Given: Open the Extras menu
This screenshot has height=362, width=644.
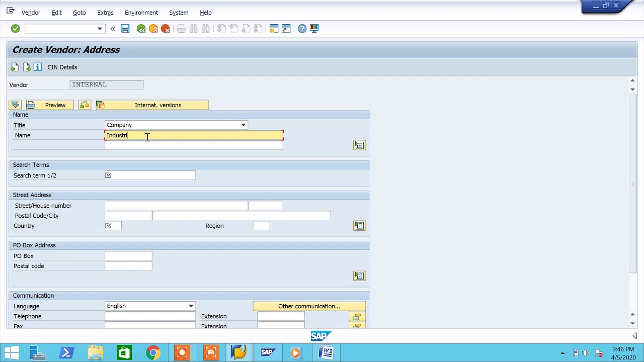Looking at the screenshot, I should click(105, 13).
